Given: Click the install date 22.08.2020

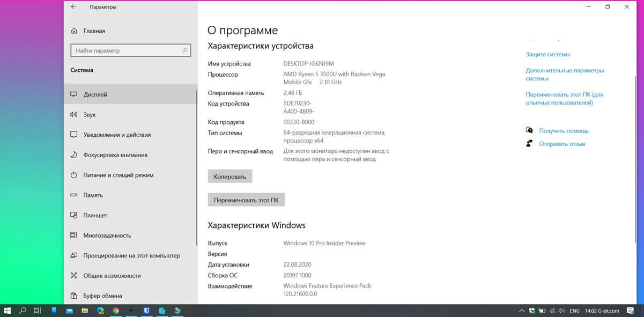Looking at the screenshot, I should (x=297, y=264).
